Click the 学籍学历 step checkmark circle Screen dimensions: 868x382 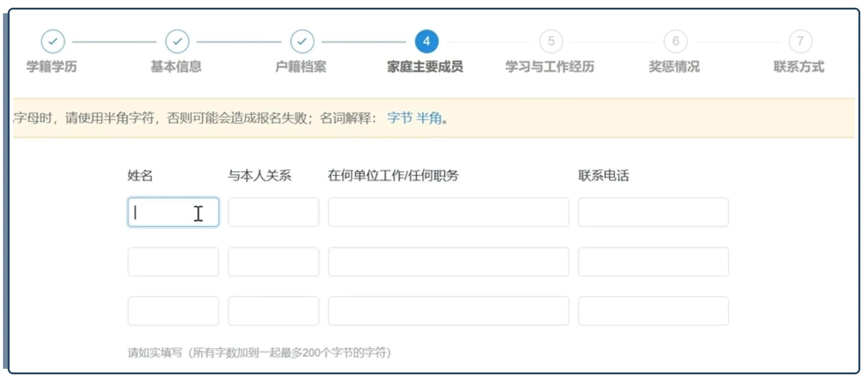click(53, 42)
